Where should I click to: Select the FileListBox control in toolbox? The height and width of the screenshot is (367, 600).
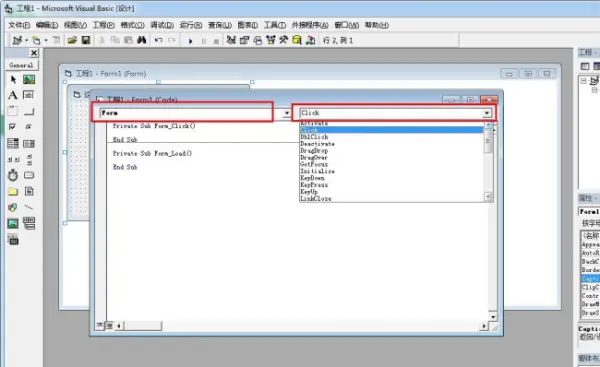(x=29, y=191)
